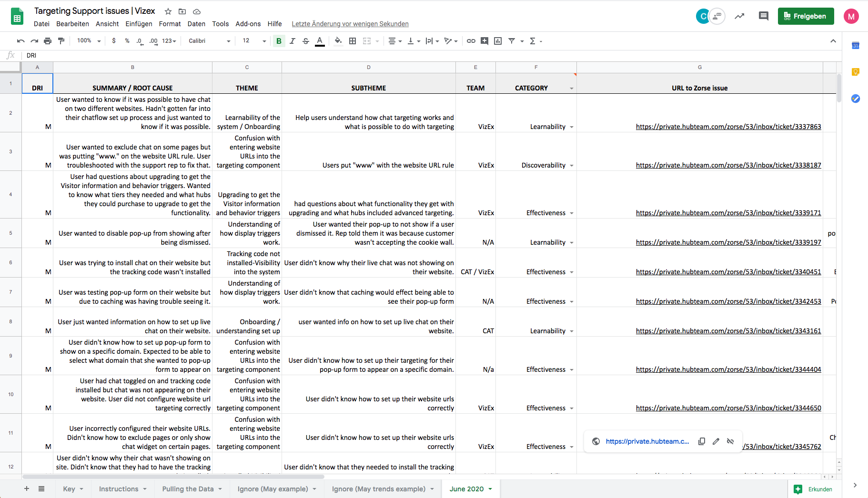The width and height of the screenshot is (868, 498).
Task: Toggle bold formatting
Action: click(279, 41)
